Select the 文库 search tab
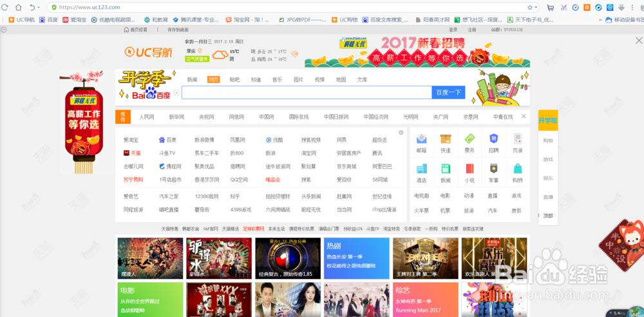 coord(362,80)
